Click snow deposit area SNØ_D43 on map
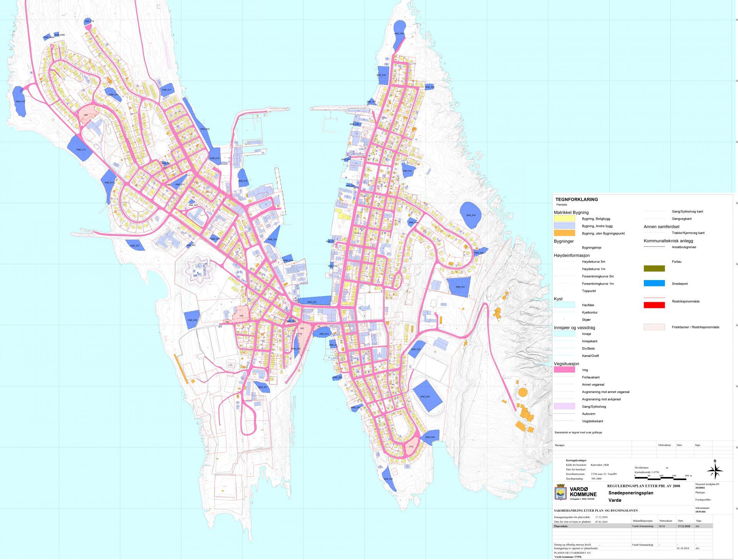 [470, 215]
